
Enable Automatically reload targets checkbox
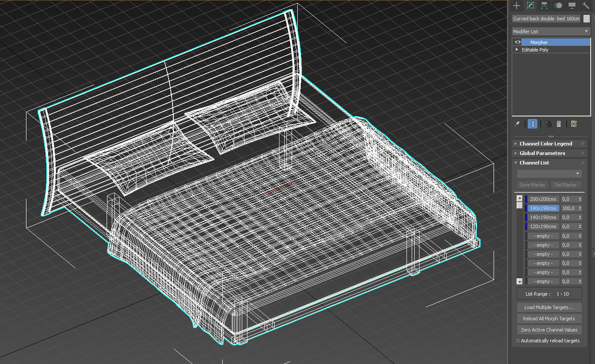(x=518, y=341)
